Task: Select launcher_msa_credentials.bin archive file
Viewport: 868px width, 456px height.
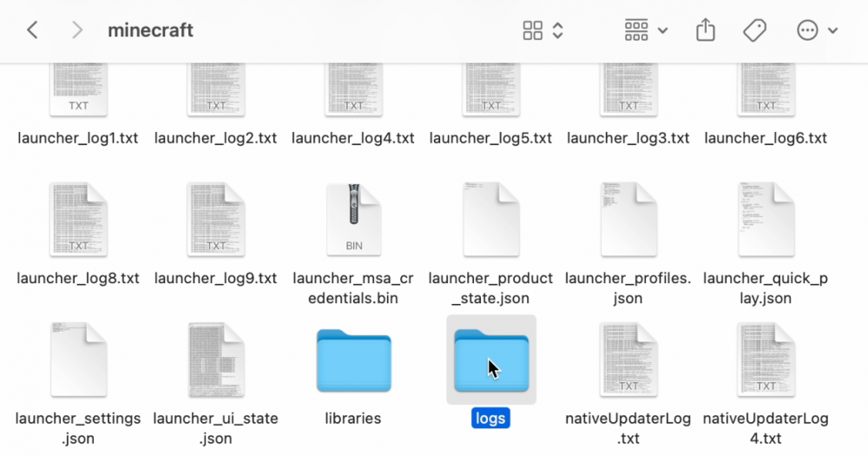Action: click(x=353, y=220)
